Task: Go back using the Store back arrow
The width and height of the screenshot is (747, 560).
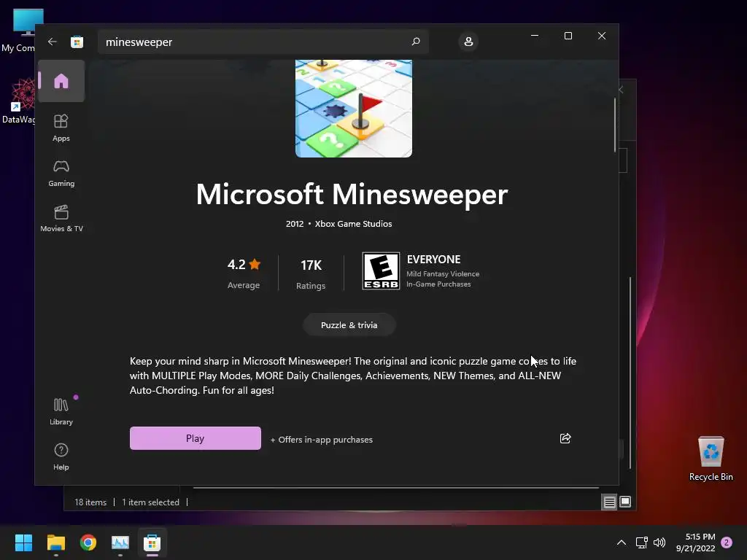Action: (53, 42)
